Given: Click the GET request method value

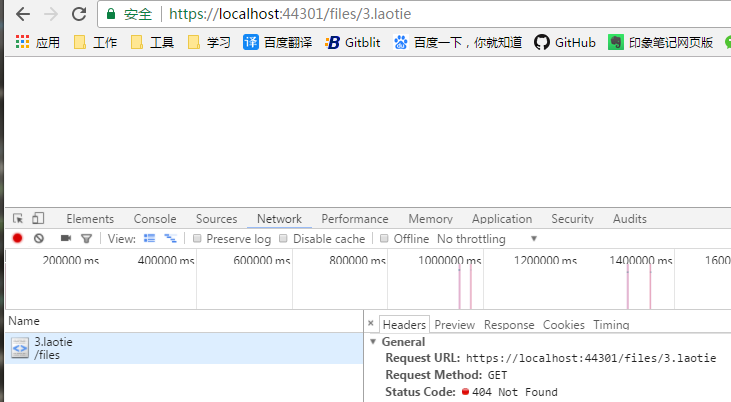Looking at the screenshot, I should [x=497, y=375].
